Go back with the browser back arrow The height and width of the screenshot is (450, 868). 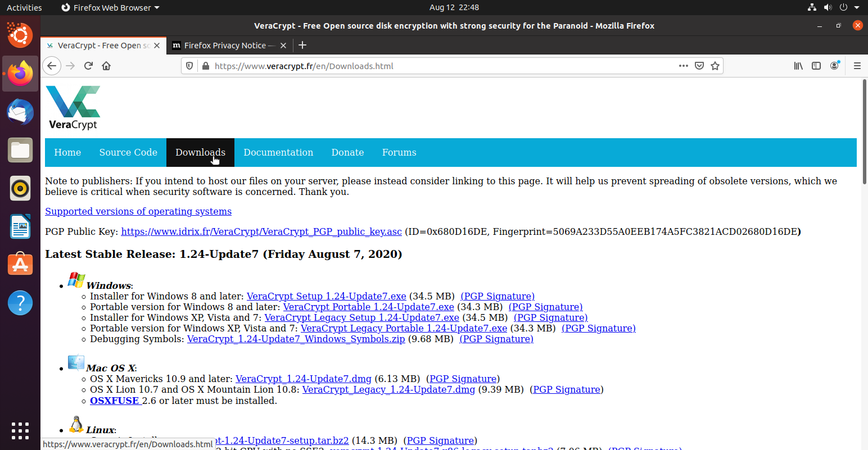[52, 66]
